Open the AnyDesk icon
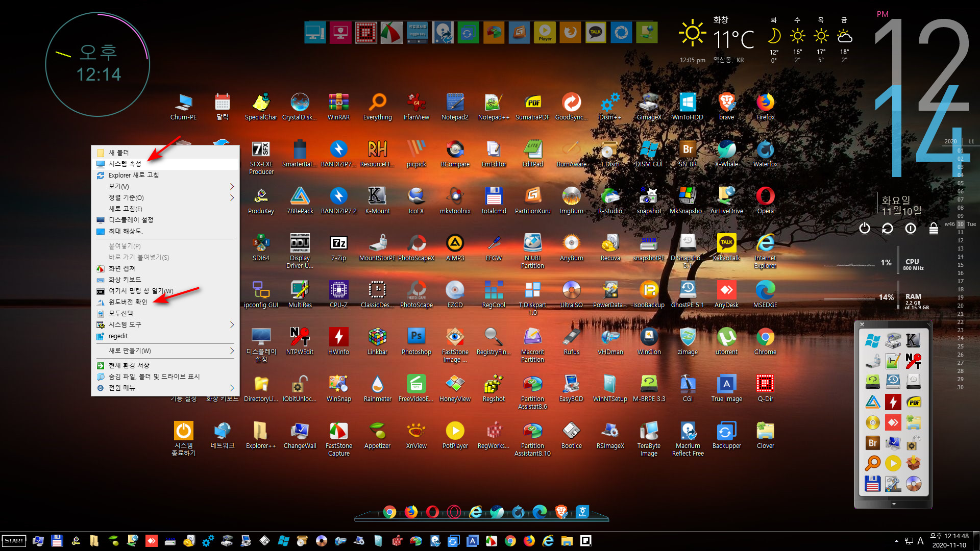The height and width of the screenshot is (551, 980). tap(726, 294)
